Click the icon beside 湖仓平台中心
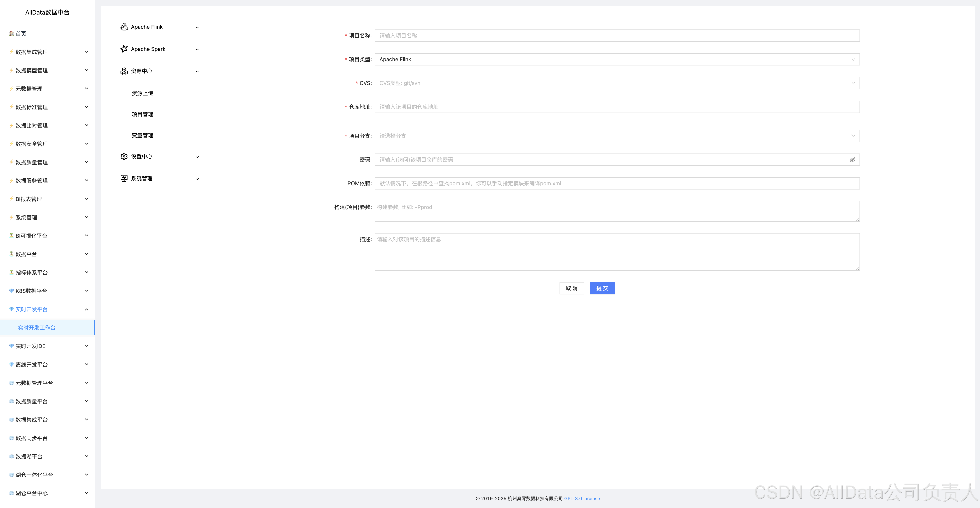Screen dimensions: 980x508 tap(11, 493)
